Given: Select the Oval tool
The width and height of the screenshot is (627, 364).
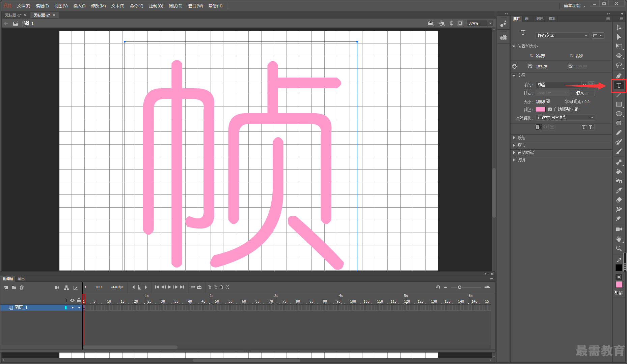Looking at the screenshot, I should click(x=619, y=114).
